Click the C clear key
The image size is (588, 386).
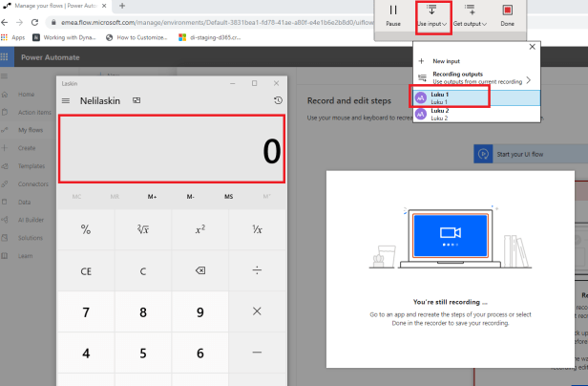tap(143, 270)
